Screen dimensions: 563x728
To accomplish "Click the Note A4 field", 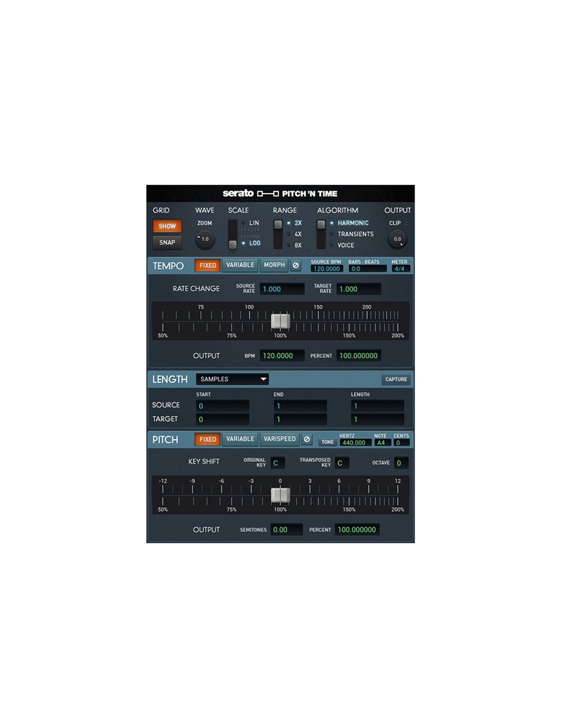I will point(382,443).
